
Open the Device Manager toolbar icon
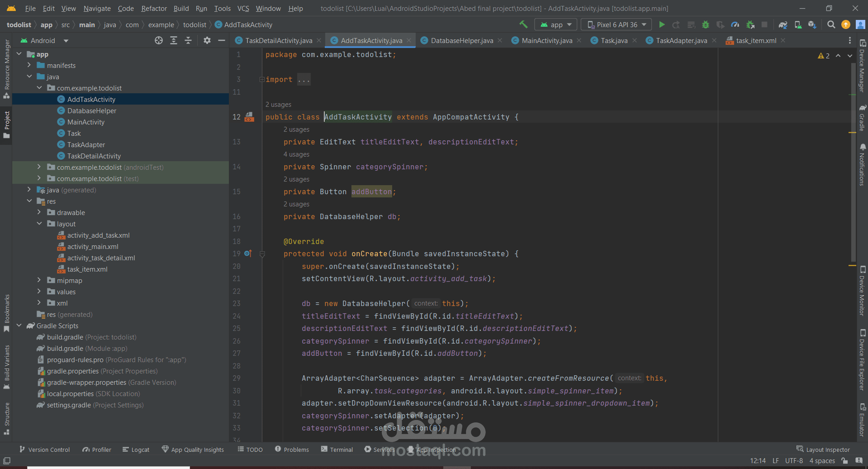798,24
